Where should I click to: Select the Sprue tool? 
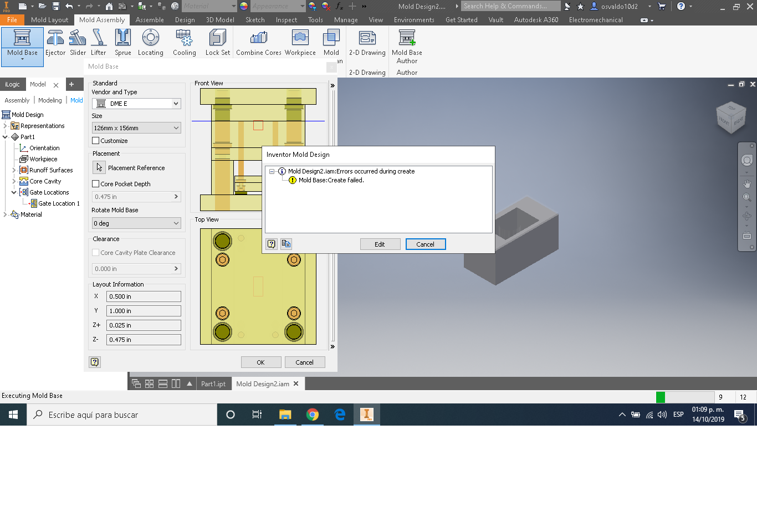coord(122,43)
